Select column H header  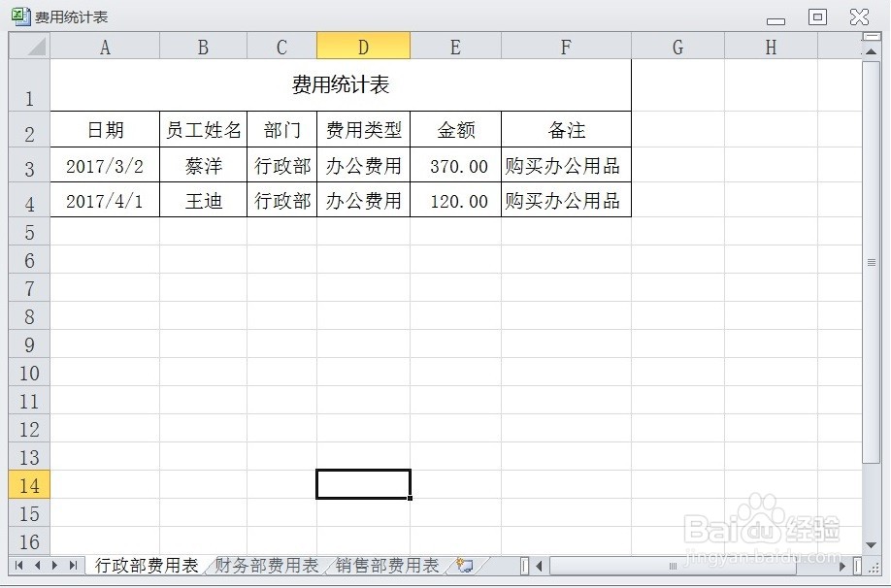pyautogui.click(x=771, y=46)
